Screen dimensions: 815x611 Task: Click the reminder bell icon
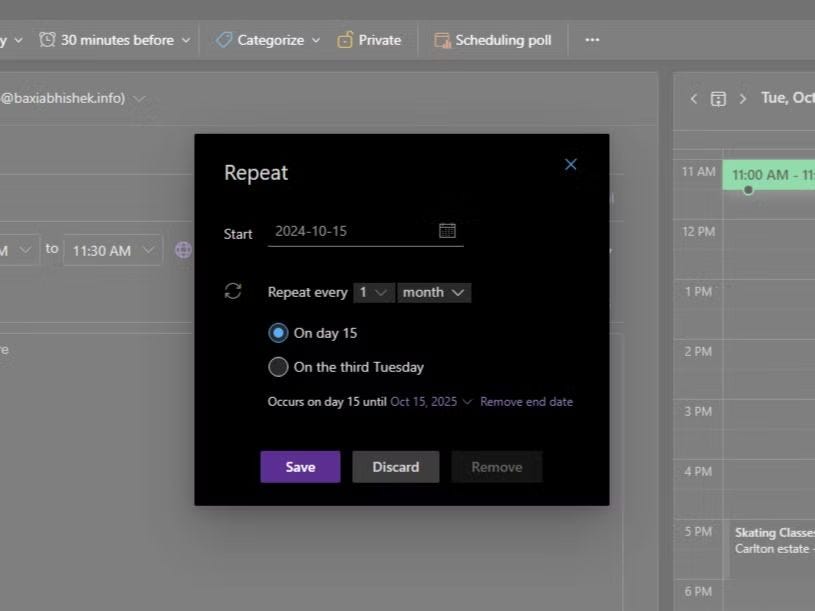coord(45,39)
